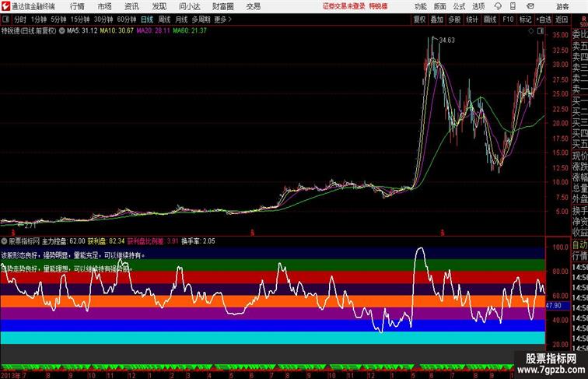The image size is (588, 379).
Task: Select the 周线 weekly period tab
Action: click(x=164, y=19)
